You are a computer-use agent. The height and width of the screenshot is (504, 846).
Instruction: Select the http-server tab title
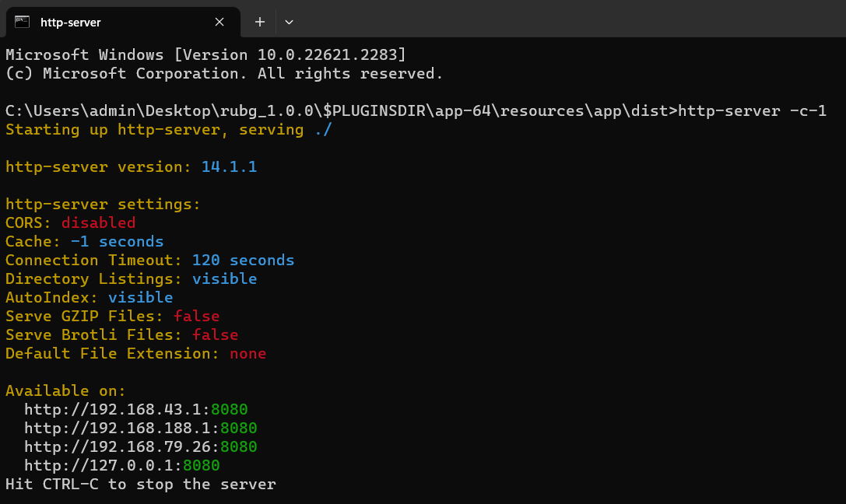tap(71, 23)
